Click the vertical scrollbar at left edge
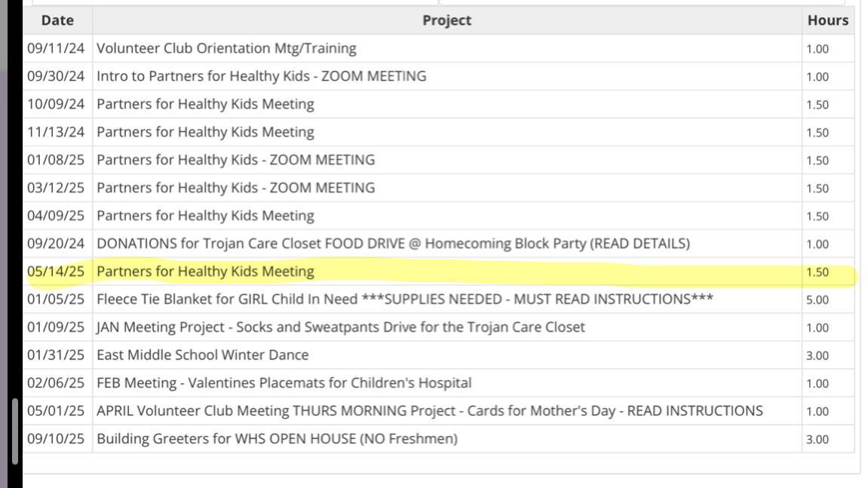The height and width of the screenshot is (488, 868). click(x=15, y=430)
